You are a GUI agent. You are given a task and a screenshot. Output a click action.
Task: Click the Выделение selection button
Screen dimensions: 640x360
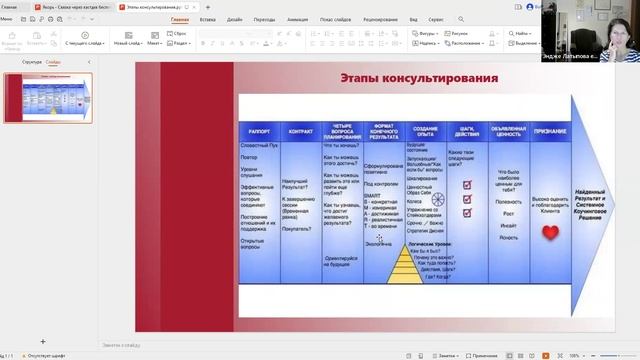pos(524,43)
